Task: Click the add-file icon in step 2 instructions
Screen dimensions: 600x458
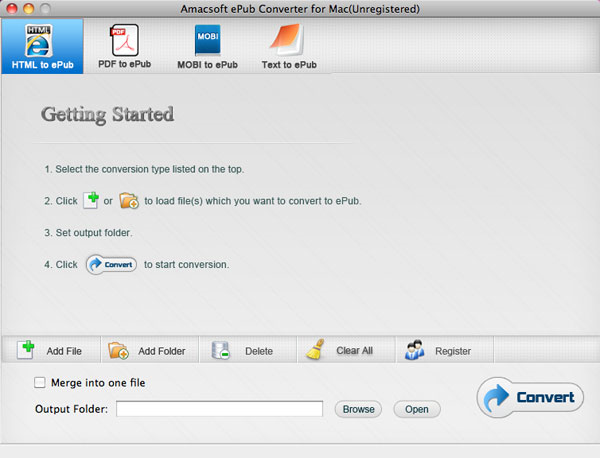Action: tap(91, 200)
